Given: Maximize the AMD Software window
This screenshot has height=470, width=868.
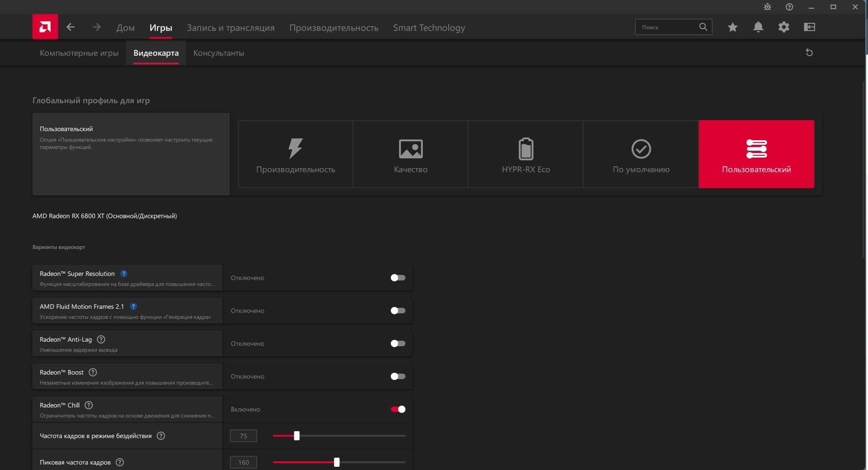Looking at the screenshot, I should point(833,7).
